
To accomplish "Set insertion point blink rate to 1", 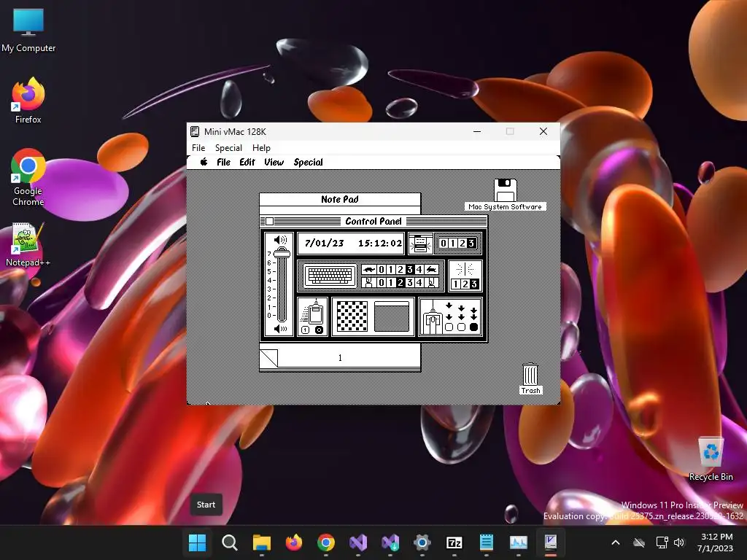I will pyautogui.click(x=455, y=284).
